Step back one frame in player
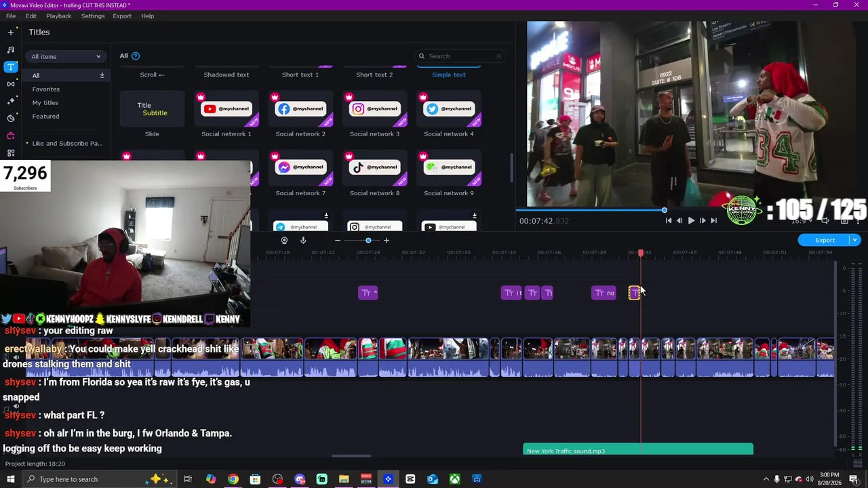This screenshot has height=488, width=868. 679,220
